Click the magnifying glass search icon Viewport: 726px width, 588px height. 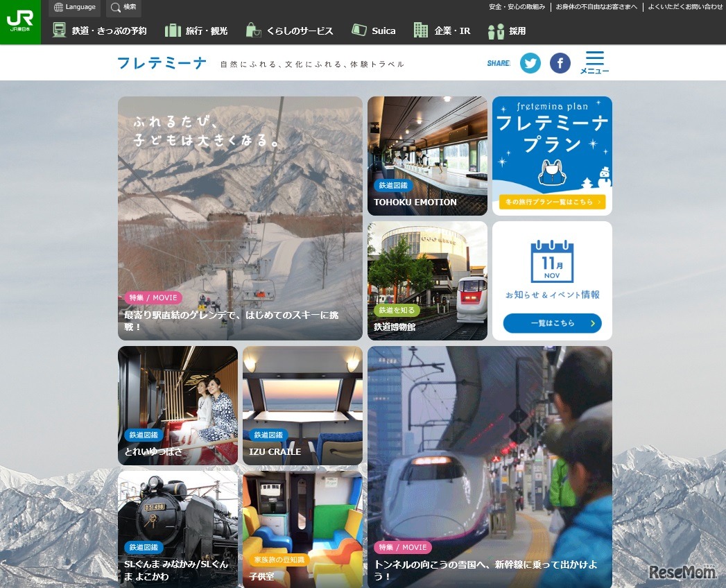116,8
